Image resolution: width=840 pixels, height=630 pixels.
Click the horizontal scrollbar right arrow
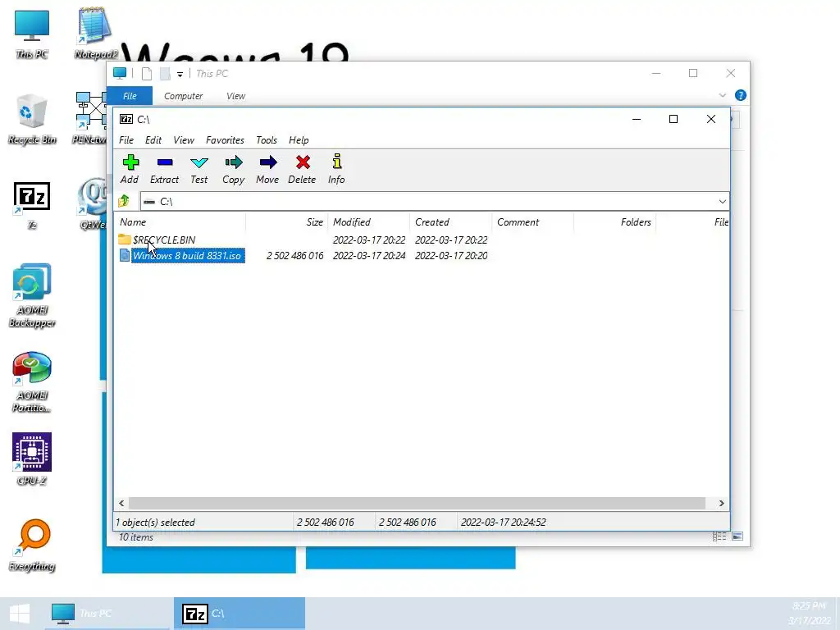point(721,503)
